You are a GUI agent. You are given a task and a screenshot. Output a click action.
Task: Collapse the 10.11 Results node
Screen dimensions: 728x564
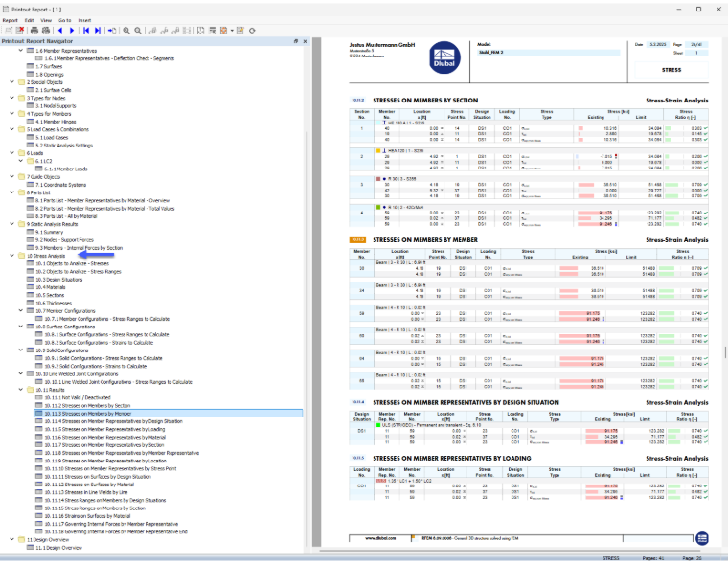point(21,390)
